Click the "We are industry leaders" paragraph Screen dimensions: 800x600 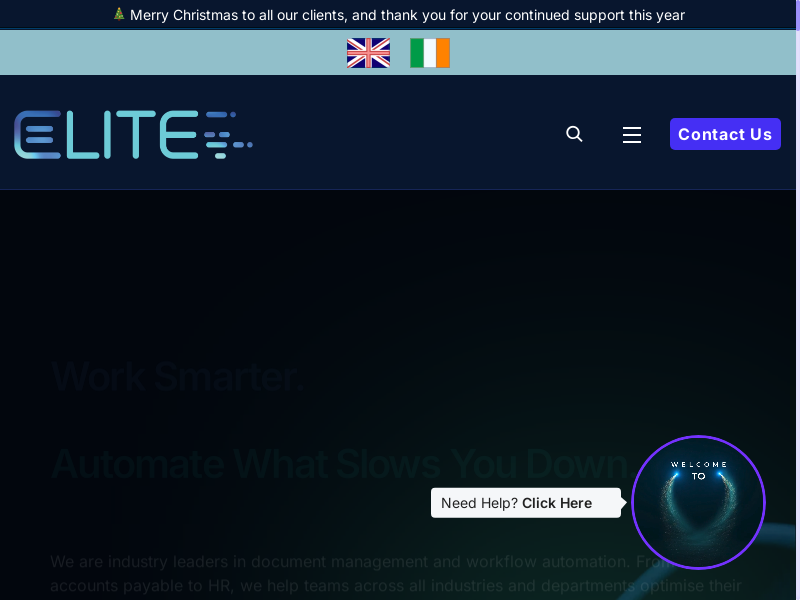pos(340,562)
